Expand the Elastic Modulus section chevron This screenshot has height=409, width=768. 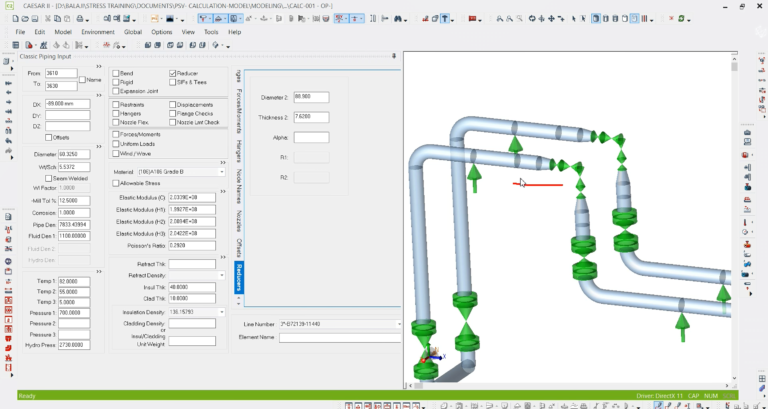tap(223, 192)
